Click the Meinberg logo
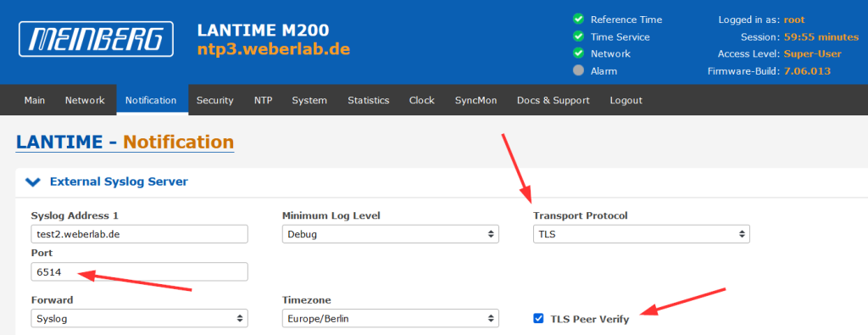Screen dimensions: 868x335 tap(96, 39)
